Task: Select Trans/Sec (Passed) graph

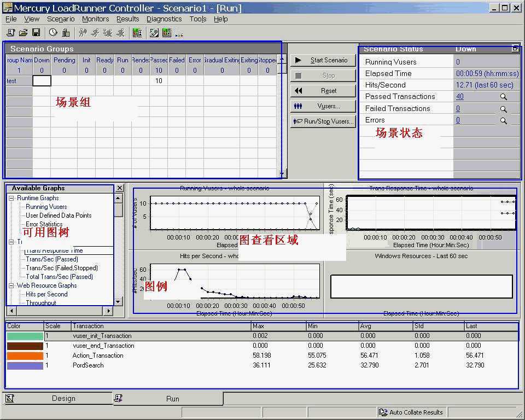Action: [x=52, y=259]
